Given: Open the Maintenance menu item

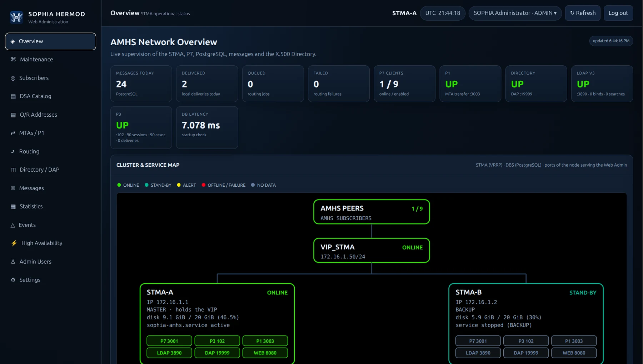Looking at the screenshot, I should coord(50,60).
